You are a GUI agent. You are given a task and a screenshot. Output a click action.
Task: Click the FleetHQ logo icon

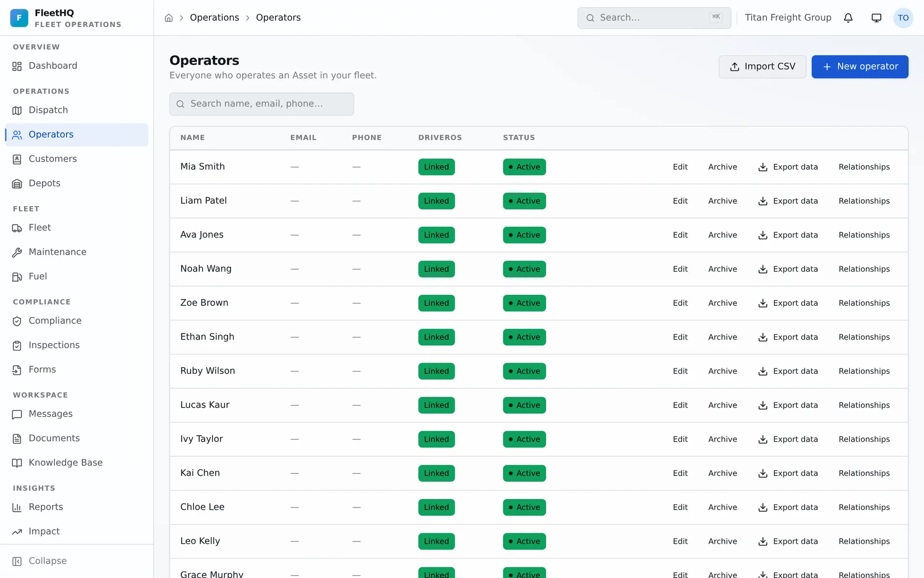(x=19, y=18)
